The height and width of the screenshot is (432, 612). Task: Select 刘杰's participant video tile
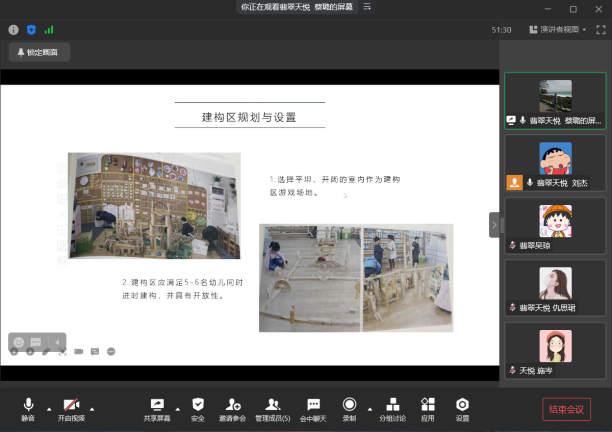tap(555, 162)
